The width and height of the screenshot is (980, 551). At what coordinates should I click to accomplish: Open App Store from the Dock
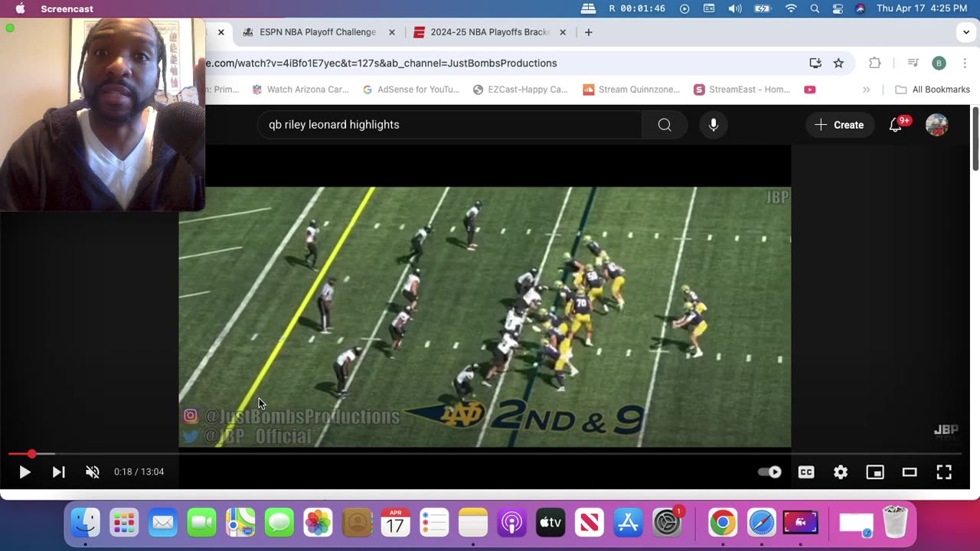point(629,523)
